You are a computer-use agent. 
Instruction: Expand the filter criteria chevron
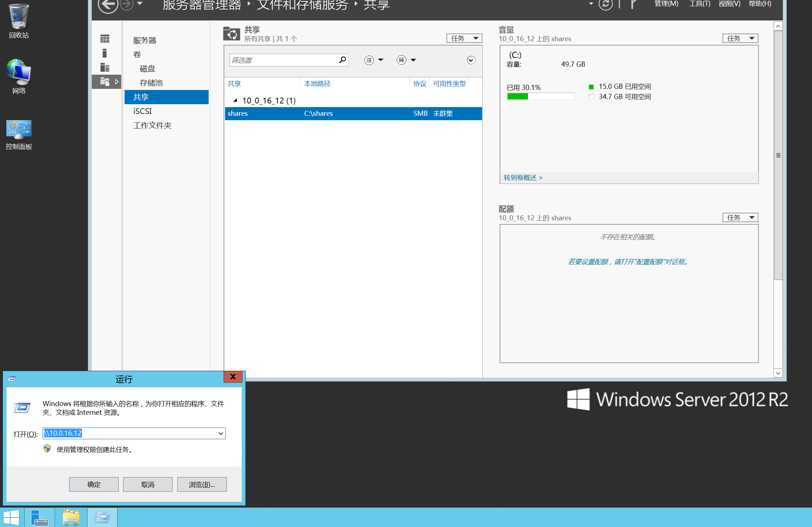tap(471, 60)
